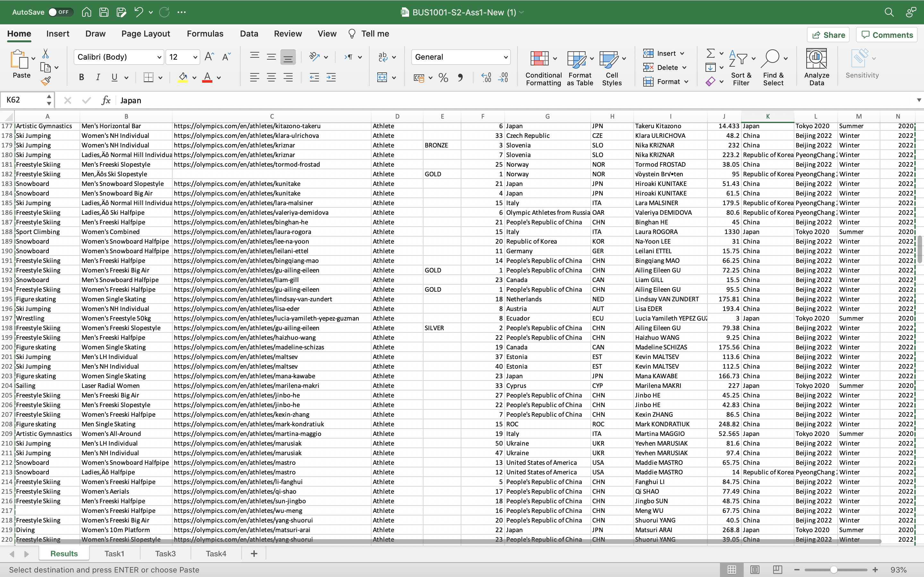
Task: Click the Analyze Data icon
Action: [816, 67]
